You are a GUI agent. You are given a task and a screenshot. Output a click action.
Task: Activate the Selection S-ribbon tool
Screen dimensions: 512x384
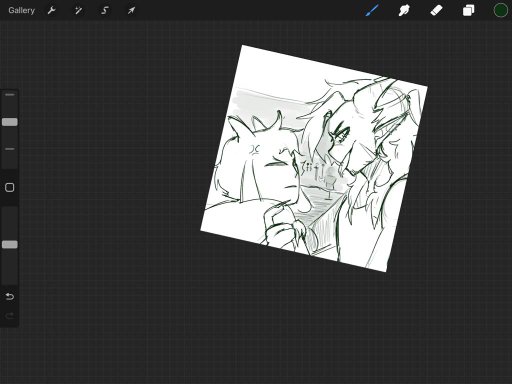(105, 11)
